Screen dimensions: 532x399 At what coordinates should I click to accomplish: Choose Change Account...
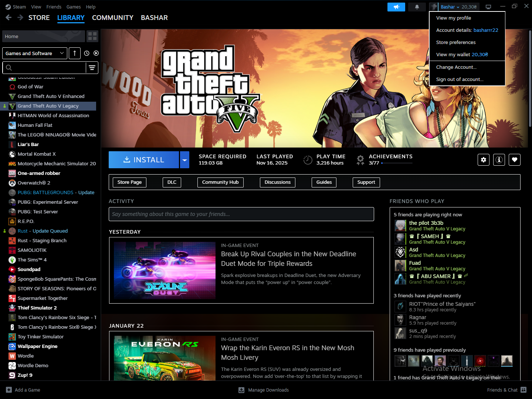pyautogui.click(x=467, y=67)
